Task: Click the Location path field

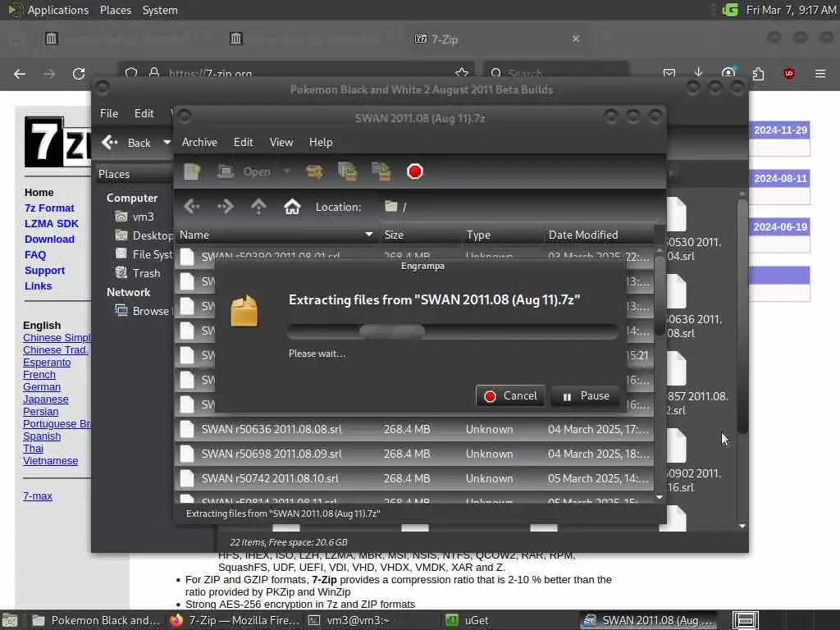Action: (x=519, y=207)
